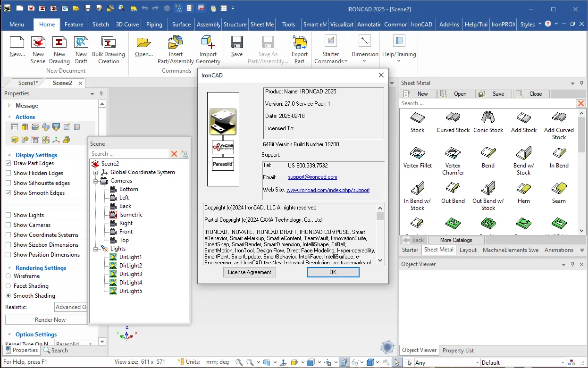
Task: Select Vertex Chamfer catalog item
Action: pos(453,160)
